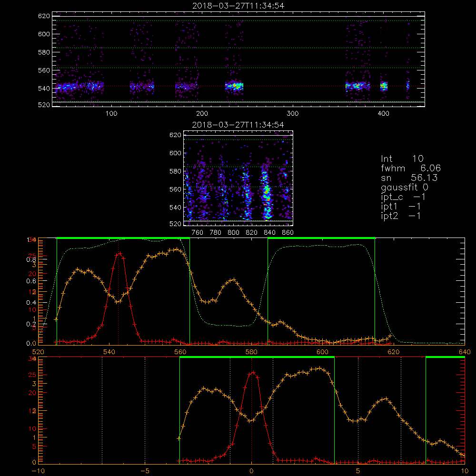Click x-axis label -5 on bottom plot

coord(145,471)
